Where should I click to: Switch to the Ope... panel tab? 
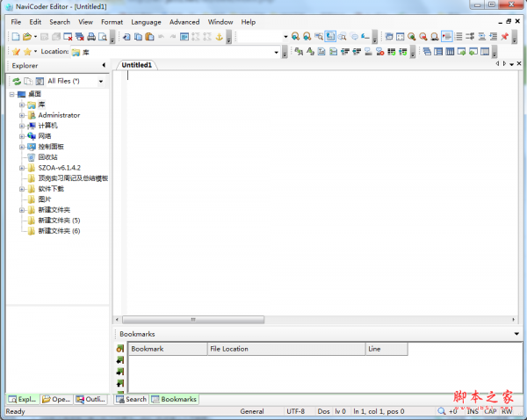56,399
